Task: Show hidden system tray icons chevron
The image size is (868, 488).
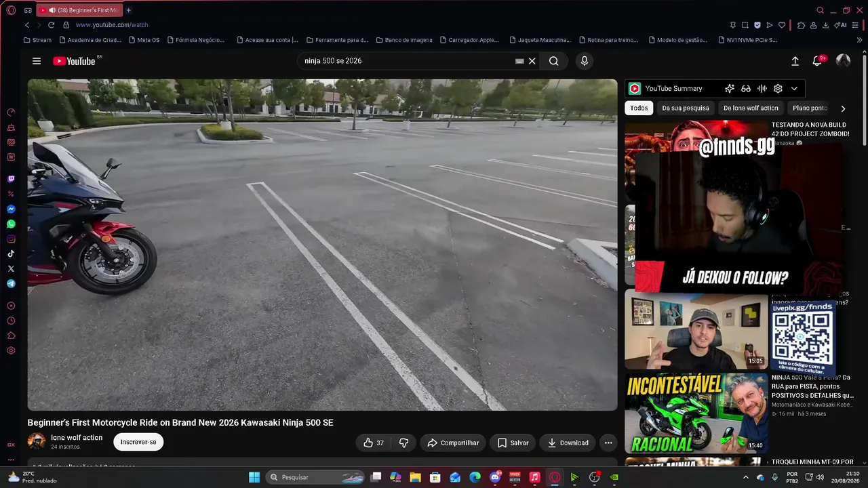Action: click(746, 477)
